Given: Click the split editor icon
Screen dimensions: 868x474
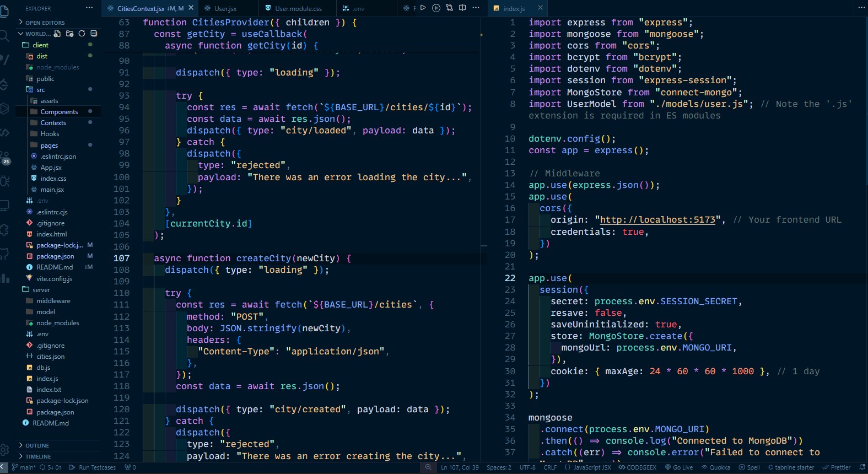Looking at the screenshot, I should click(x=462, y=8).
